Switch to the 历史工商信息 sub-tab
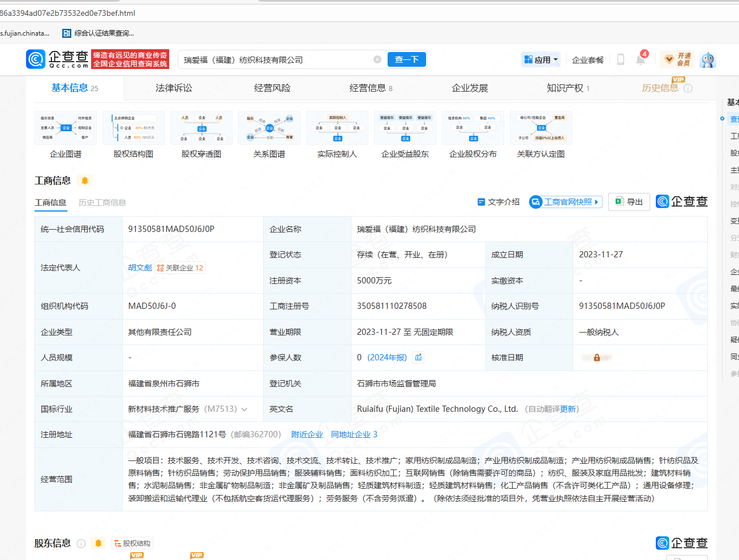Image resolution: width=739 pixels, height=560 pixels. click(x=102, y=203)
